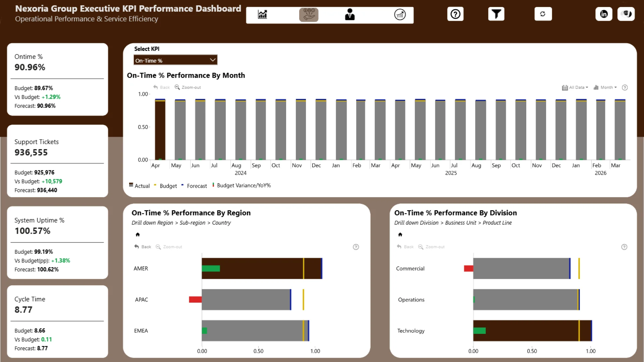Open the LinkedIn icon link

(604, 14)
